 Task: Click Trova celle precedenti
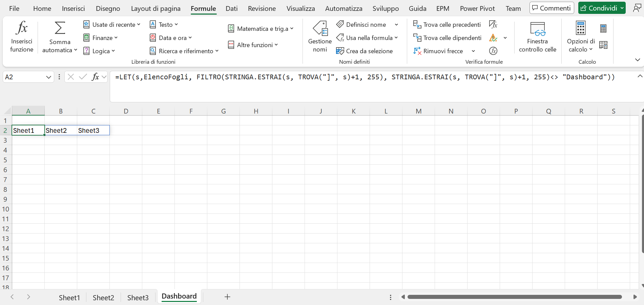[447, 24]
